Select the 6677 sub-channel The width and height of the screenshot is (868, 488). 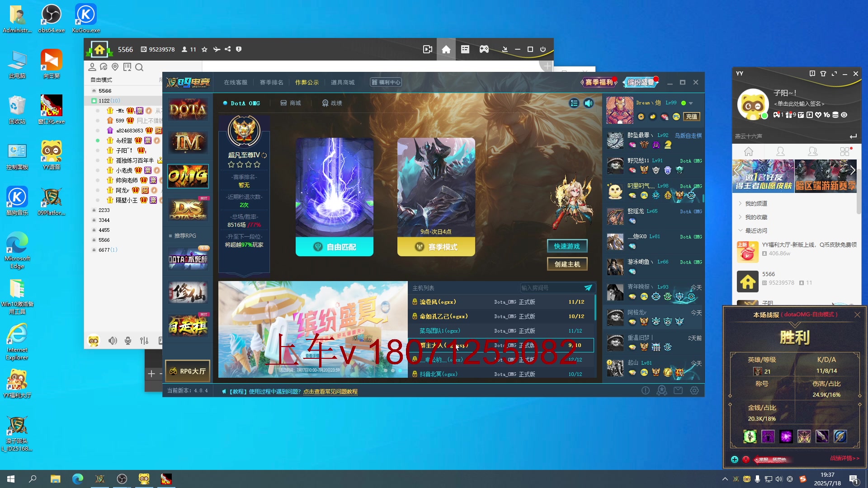104,250
